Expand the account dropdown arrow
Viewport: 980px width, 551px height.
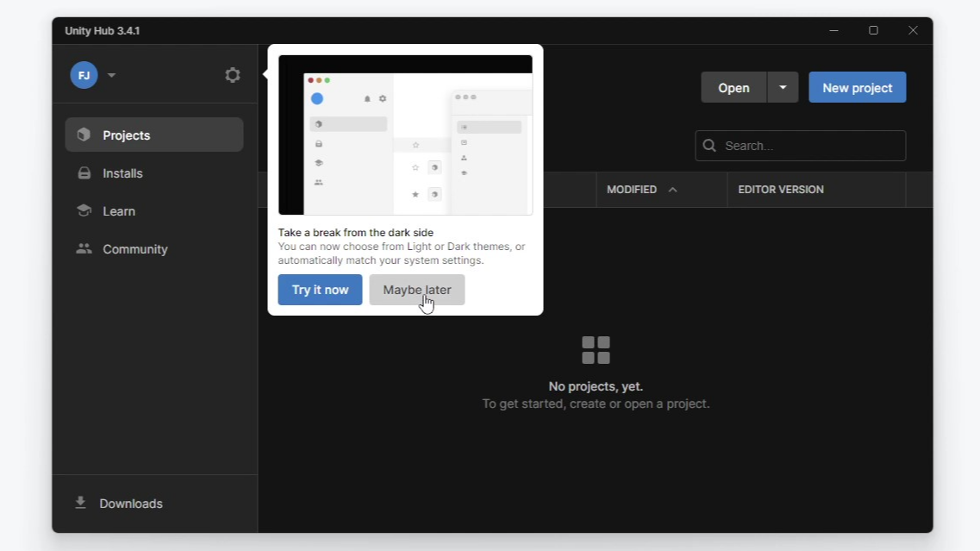pyautogui.click(x=111, y=75)
